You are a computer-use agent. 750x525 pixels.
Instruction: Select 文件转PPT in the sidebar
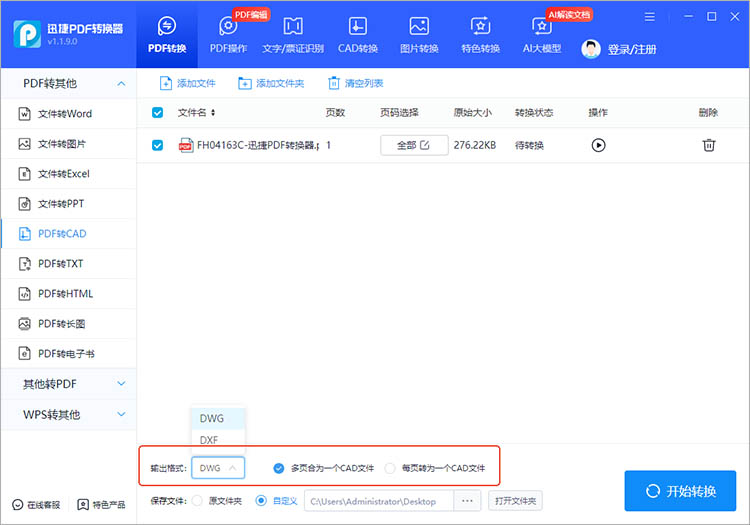click(68, 204)
